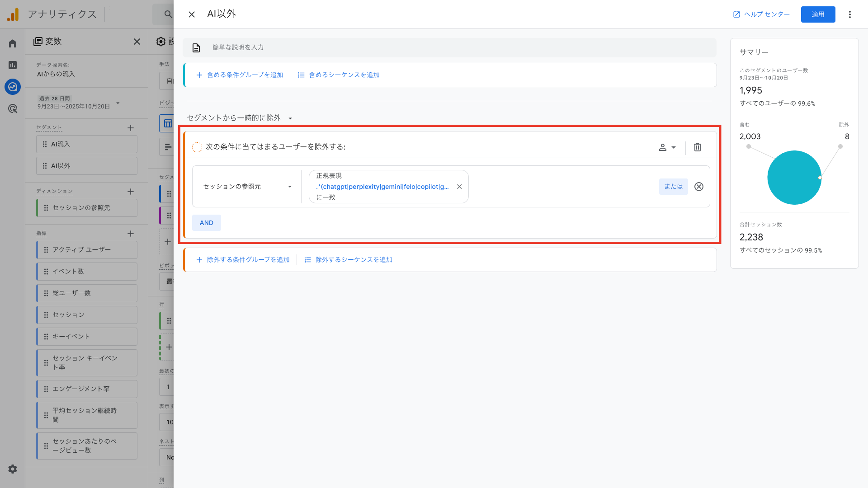868x488 pixels.
Task: Click the AND button to add another condition
Action: coord(206,222)
